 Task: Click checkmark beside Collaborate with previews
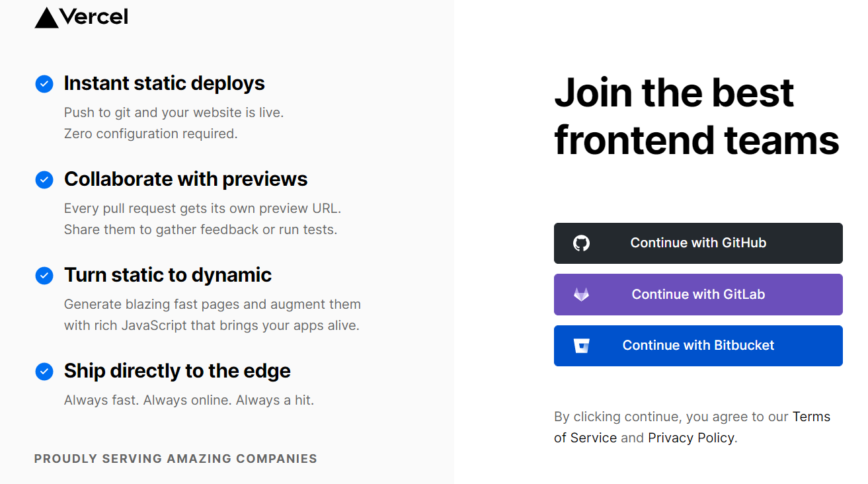pyautogui.click(x=44, y=180)
